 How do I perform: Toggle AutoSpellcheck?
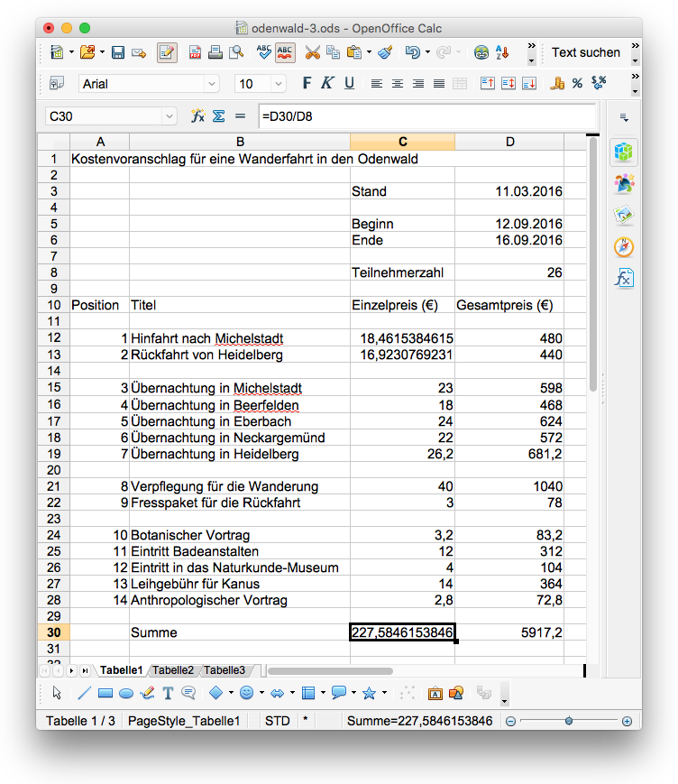click(285, 52)
